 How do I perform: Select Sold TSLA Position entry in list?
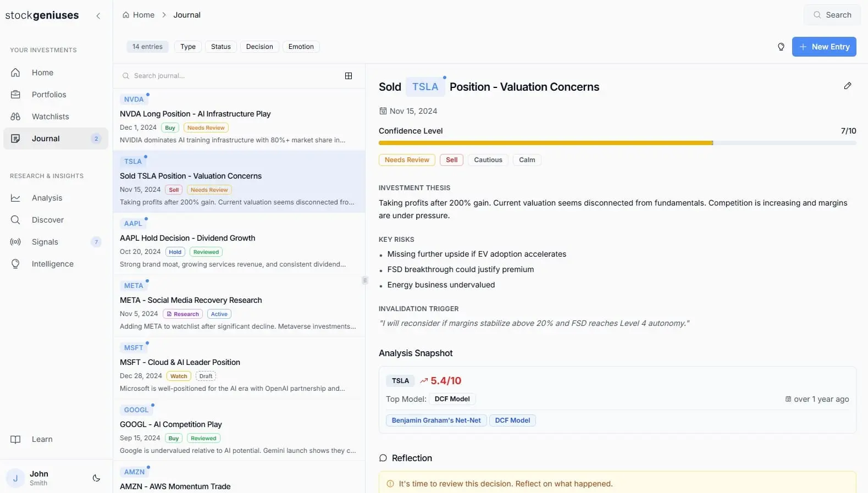click(239, 181)
